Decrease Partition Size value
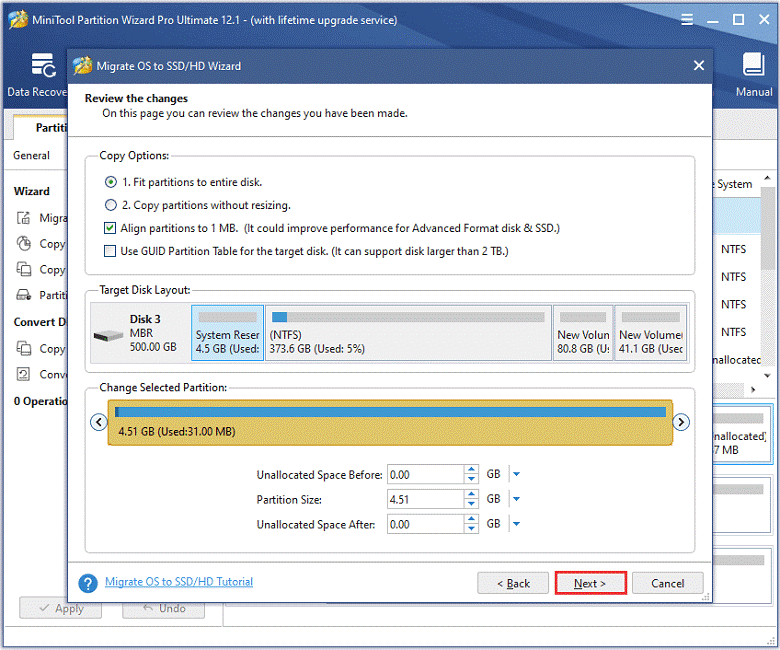 click(x=471, y=504)
